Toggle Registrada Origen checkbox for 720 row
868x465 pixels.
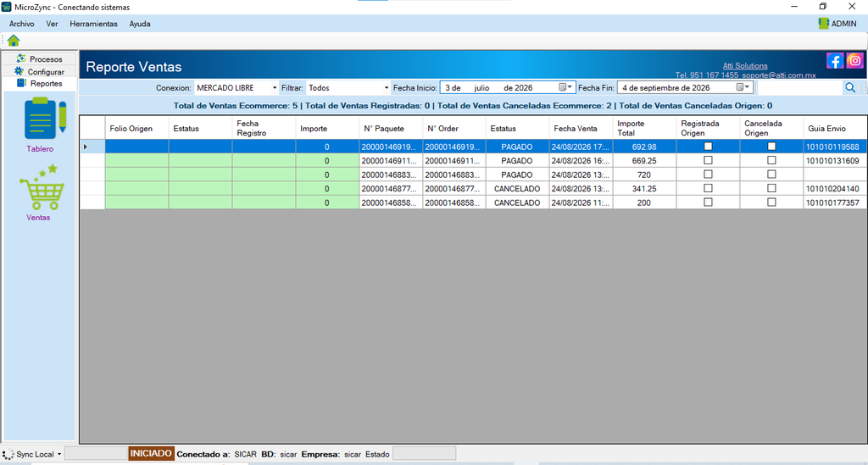708,174
